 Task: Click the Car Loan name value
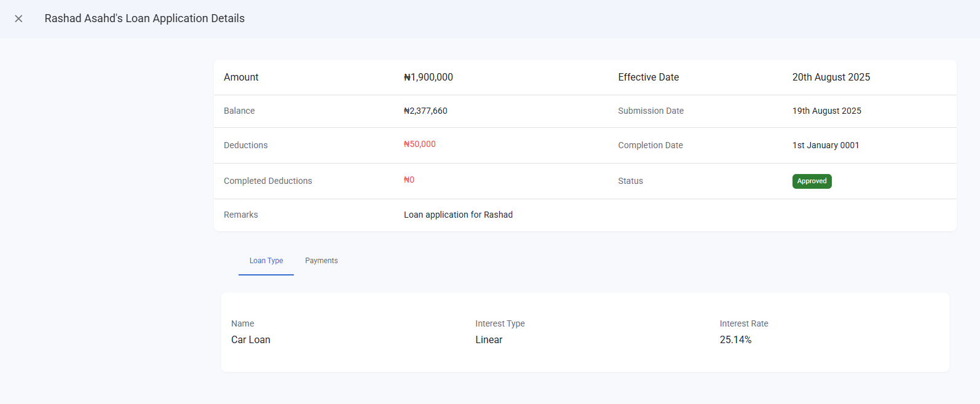tap(251, 340)
